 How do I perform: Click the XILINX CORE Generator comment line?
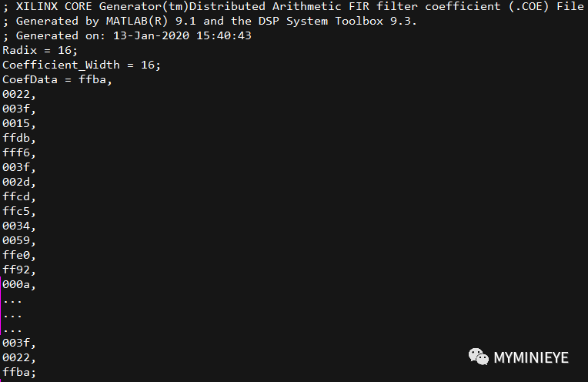pyautogui.click(x=292, y=6)
